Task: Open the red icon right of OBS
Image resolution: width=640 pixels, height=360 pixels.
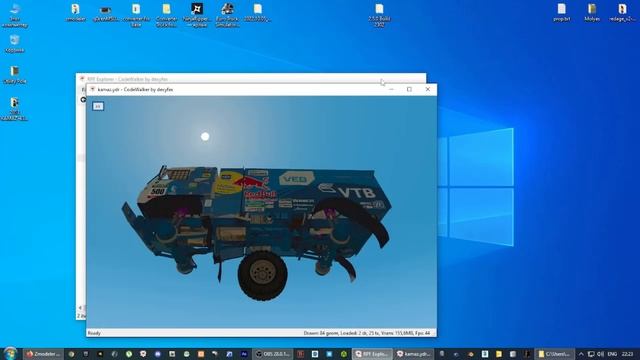Action: [x=300, y=354]
